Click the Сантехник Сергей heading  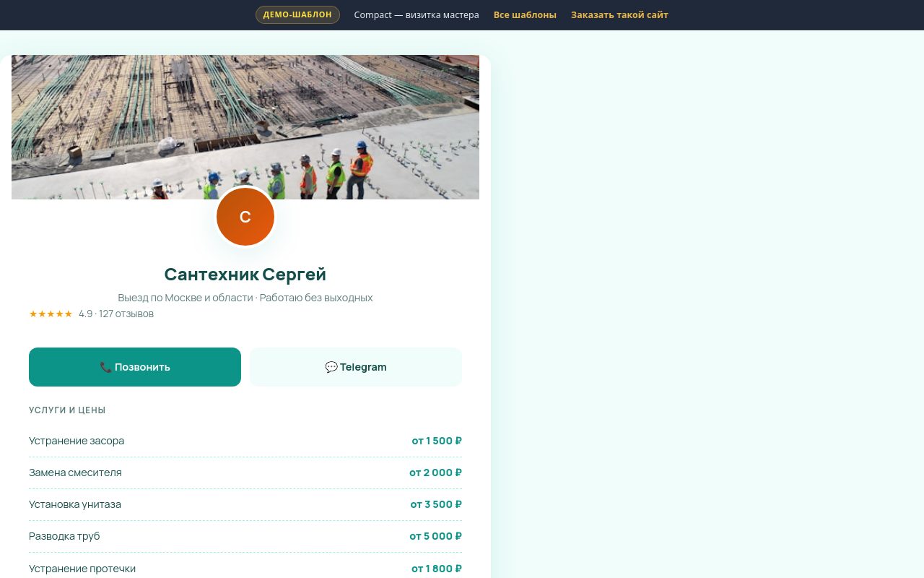click(x=245, y=275)
